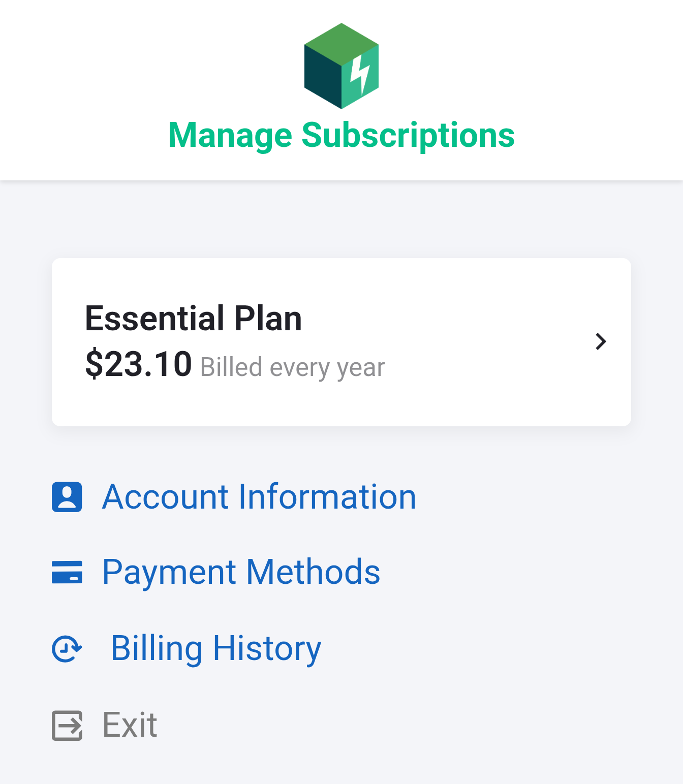View Billing History

coord(216,649)
